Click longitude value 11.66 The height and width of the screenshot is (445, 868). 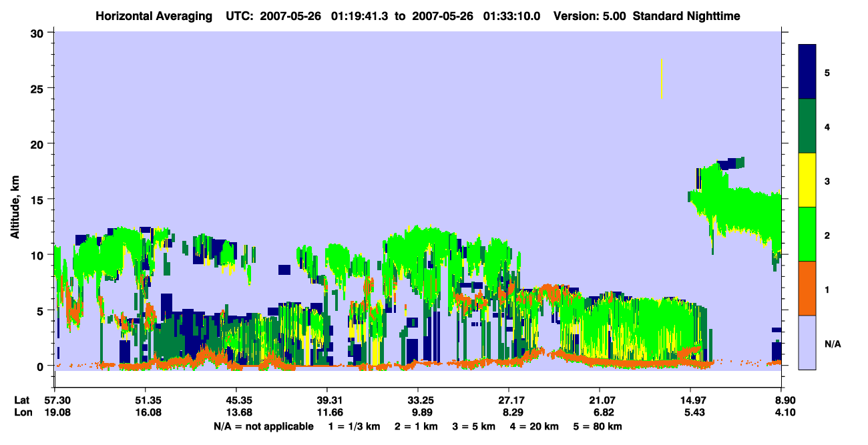(x=327, y=413)
